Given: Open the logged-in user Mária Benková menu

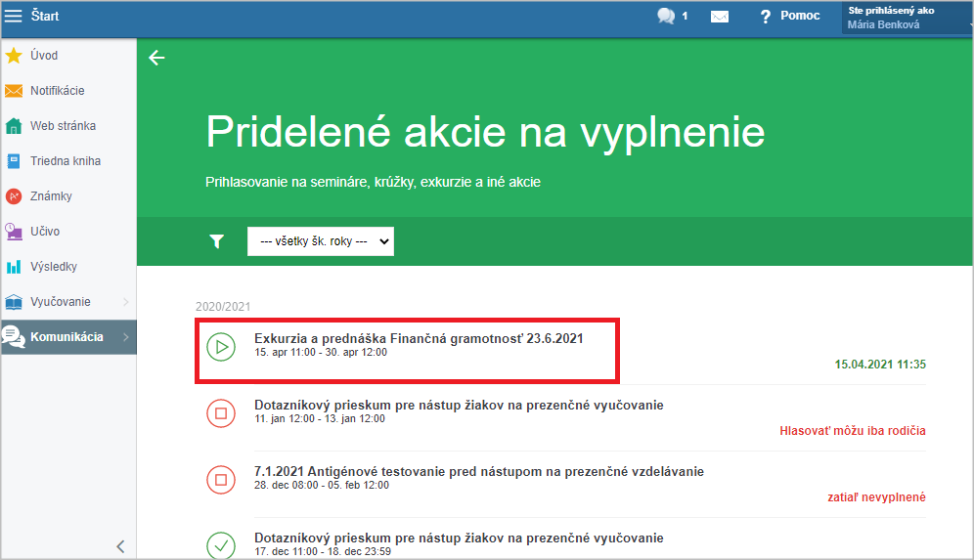Looking at the screenshot, I should [x=906, y=18].
